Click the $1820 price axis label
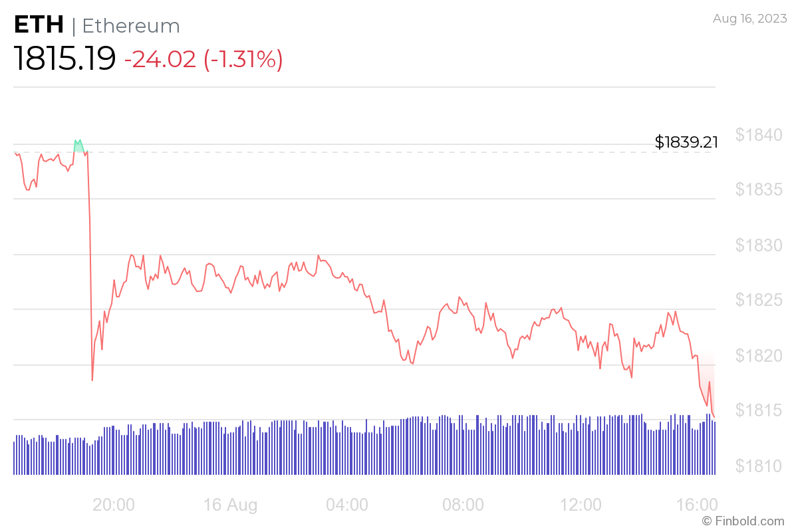This screenshot has height=532, width=798. tap(758, 356)
